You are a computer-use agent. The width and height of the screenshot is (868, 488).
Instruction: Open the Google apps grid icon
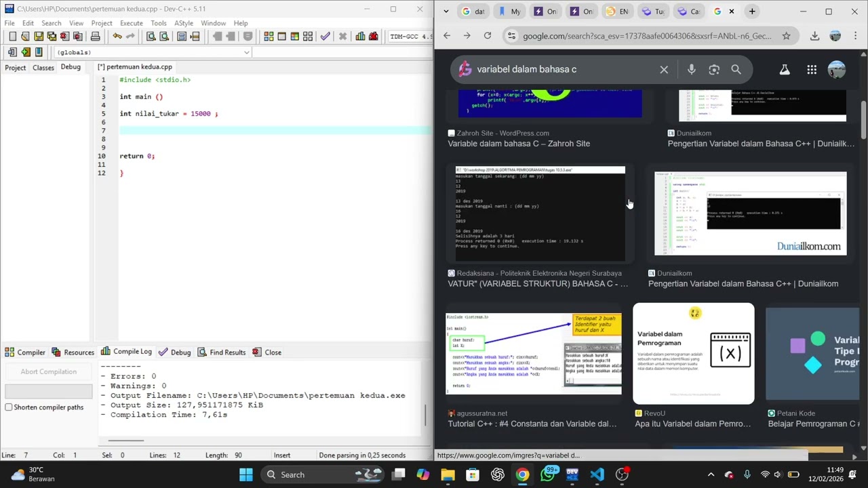tap(811, 69)
